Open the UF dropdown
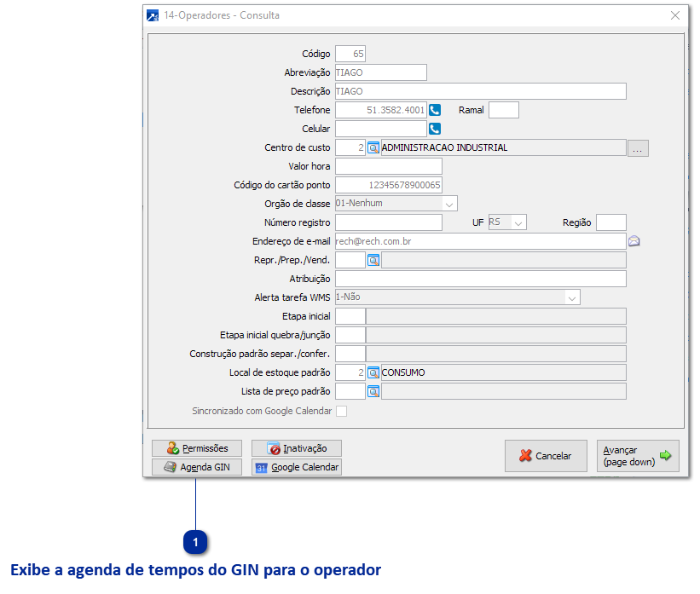Image resolution: width=700 pixels, height=594 pixels. pos(518,222)
